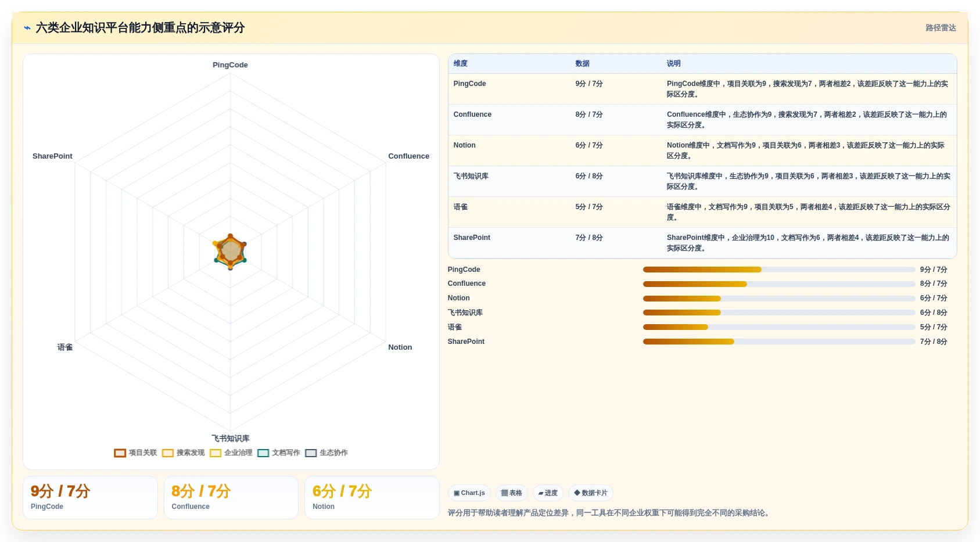The height and width of the screenshot is (542, 980).
Task: Click the Confluence radar axis label
Action: coord(408,156)
